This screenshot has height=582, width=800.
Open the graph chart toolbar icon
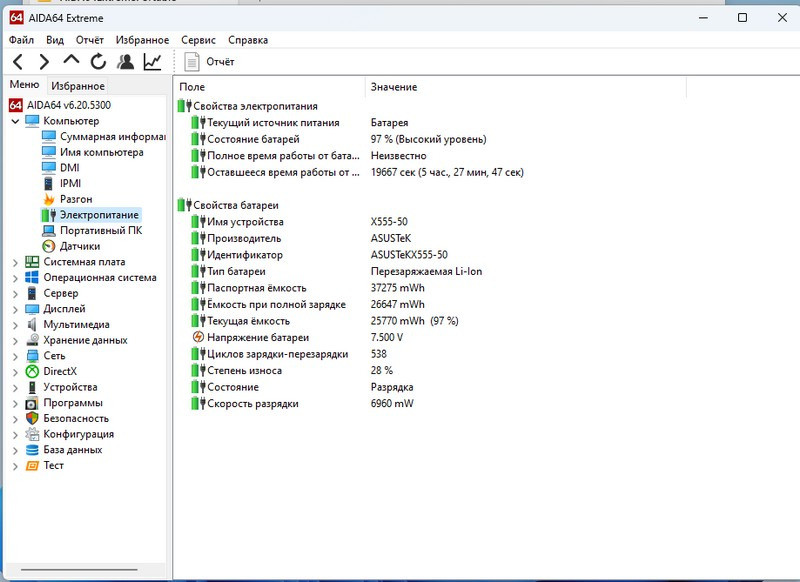(x=153, y=62)
